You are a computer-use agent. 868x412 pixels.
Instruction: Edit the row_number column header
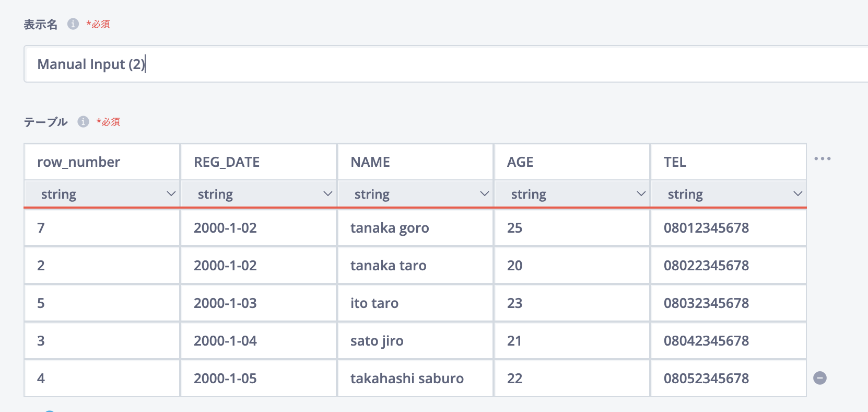(102, 162)
